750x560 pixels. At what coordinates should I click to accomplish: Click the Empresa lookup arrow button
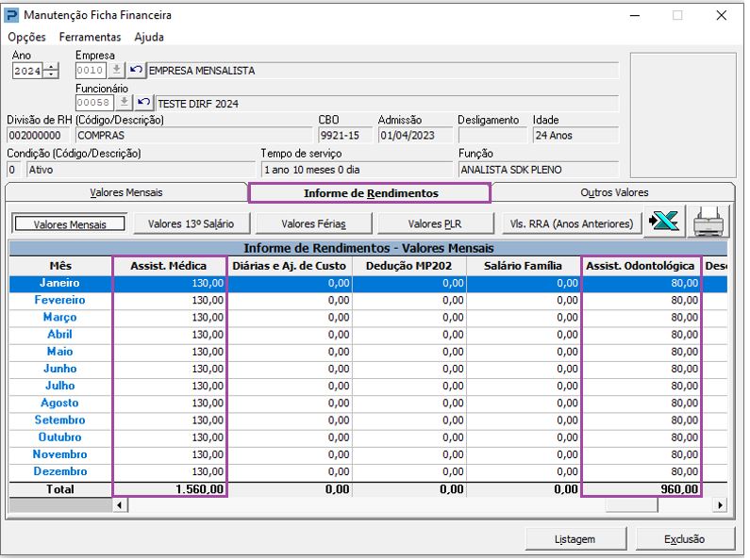coord(117,71)
